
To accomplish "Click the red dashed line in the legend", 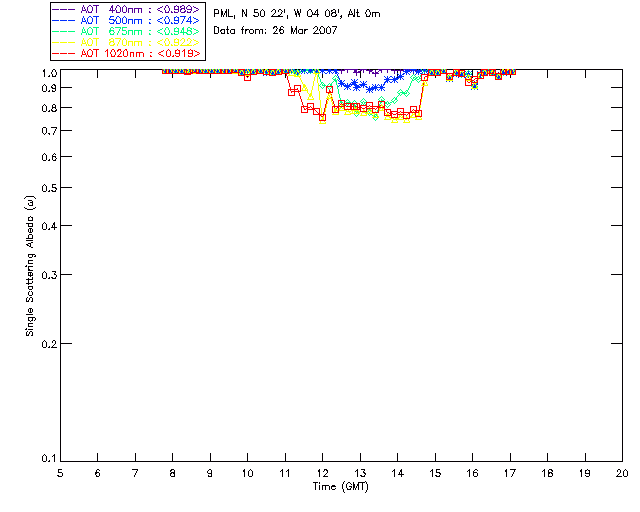I will [x=64, y=53].
